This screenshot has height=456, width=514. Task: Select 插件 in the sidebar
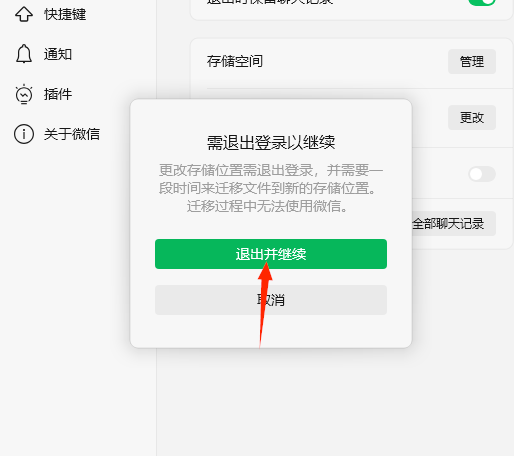click(x=58, y=94)
